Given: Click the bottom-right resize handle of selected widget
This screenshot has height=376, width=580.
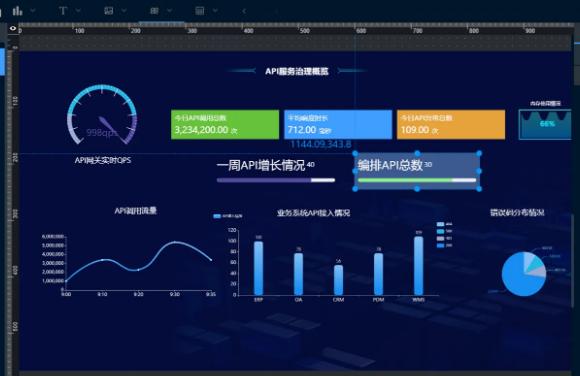Looking at the screenshot, I should pos(479,189).
